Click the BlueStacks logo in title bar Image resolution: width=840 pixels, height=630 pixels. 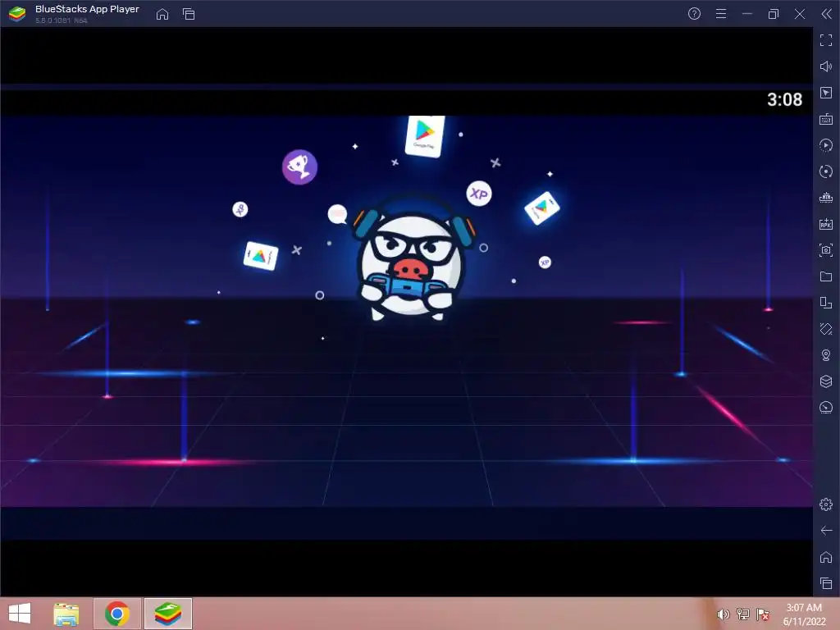pos(17,14)
